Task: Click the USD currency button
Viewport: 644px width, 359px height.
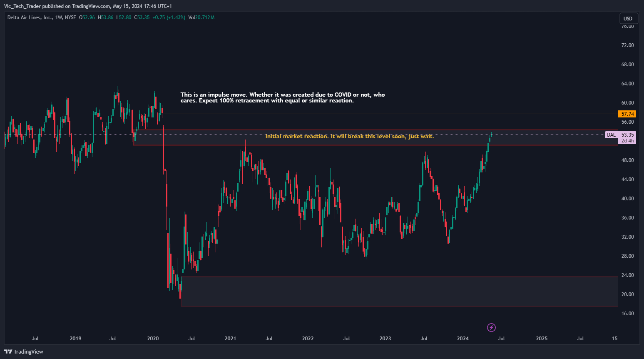Action: pyautogui.click(x=628, y=18)
